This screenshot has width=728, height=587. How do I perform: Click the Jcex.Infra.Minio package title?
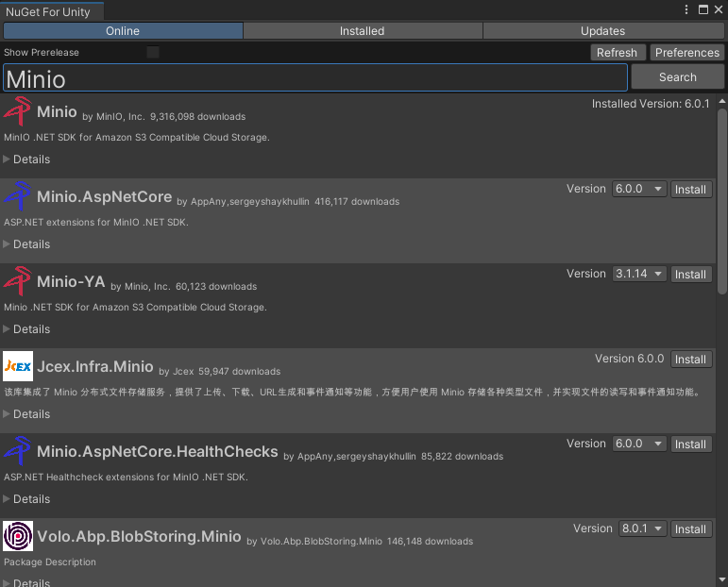click(x=95, y=366)
